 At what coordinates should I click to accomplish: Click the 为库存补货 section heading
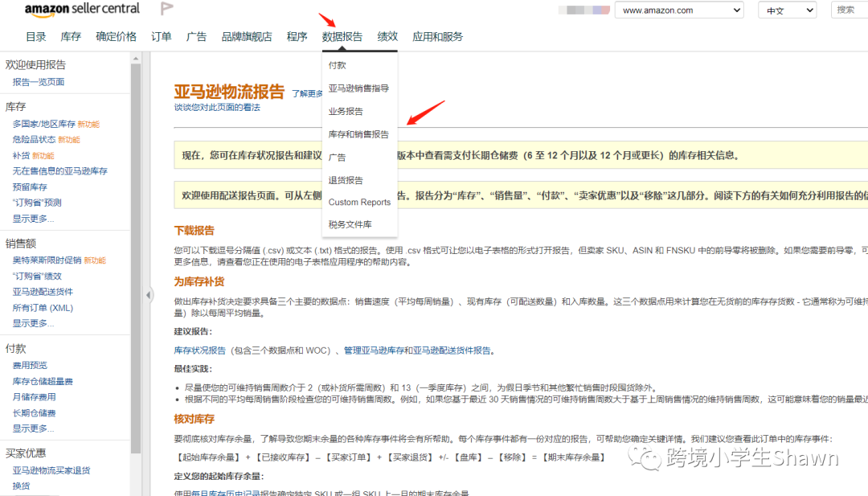pos(199,282)
